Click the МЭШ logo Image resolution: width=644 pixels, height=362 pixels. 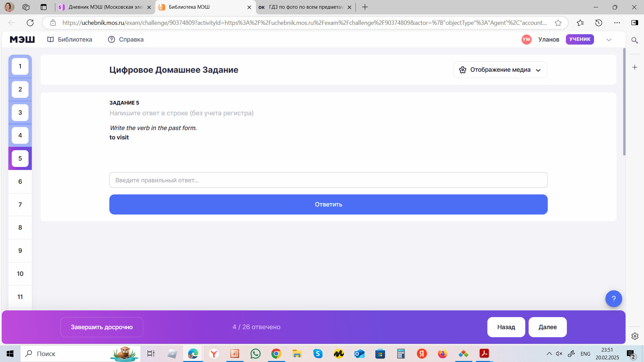(x=22, y=40)
